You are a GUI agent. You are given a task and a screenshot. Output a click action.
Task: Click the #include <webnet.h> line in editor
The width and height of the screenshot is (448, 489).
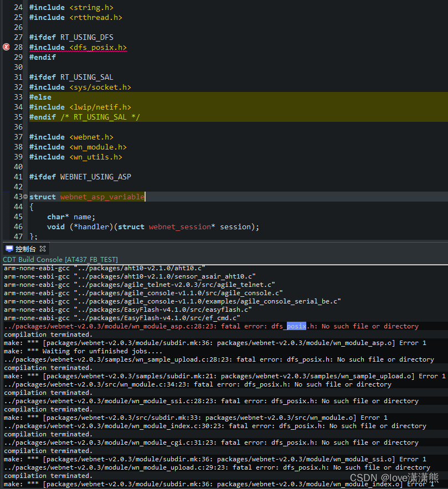71,137
